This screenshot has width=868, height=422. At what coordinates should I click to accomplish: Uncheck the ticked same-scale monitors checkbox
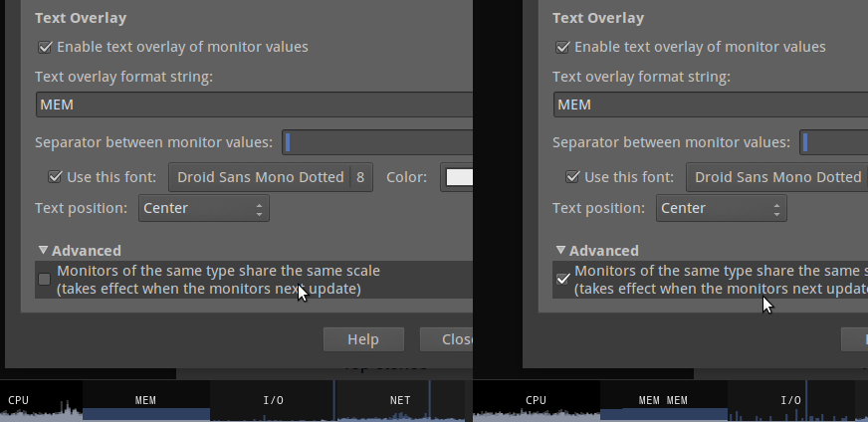tap(562, 280)
